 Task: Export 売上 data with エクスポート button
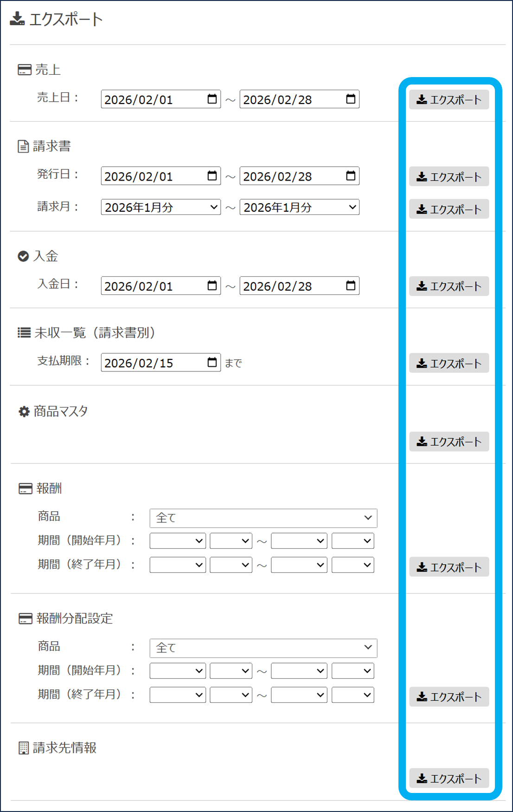[x=449, y=100]
